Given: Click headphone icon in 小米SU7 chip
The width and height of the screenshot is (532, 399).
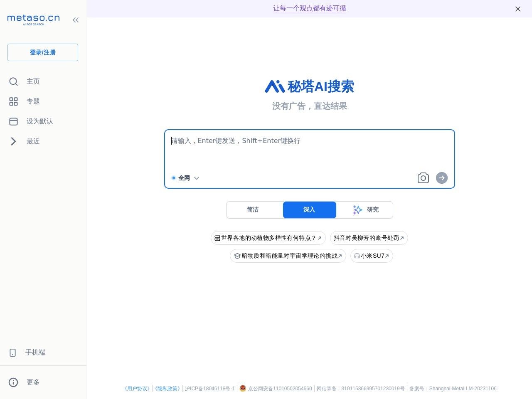Looking at the screenshot, I should [357, 256].
